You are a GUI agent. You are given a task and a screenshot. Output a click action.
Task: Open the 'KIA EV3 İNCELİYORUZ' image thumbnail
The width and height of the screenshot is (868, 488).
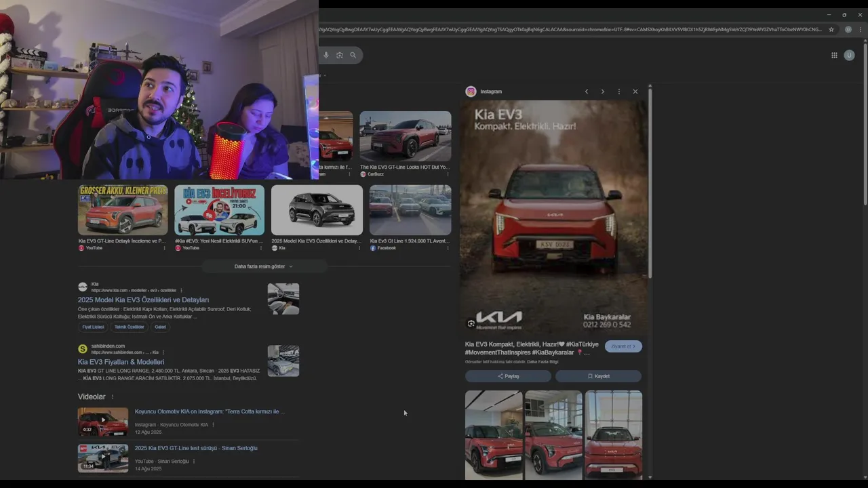(x=220, y=210)
